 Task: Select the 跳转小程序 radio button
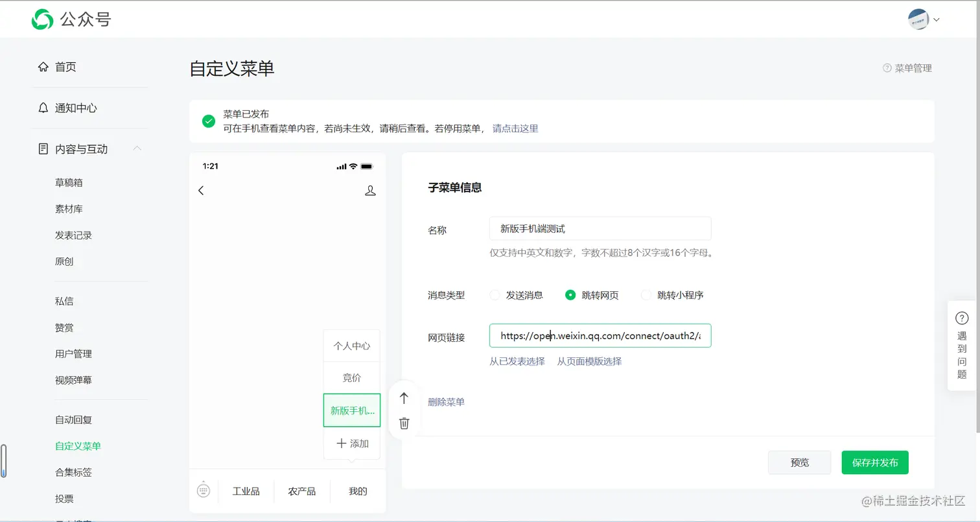tap(646, 294)
